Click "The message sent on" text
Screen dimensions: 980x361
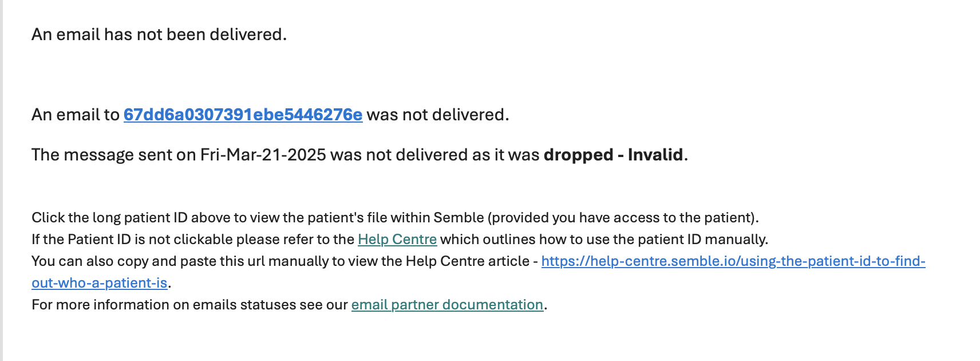113,155
